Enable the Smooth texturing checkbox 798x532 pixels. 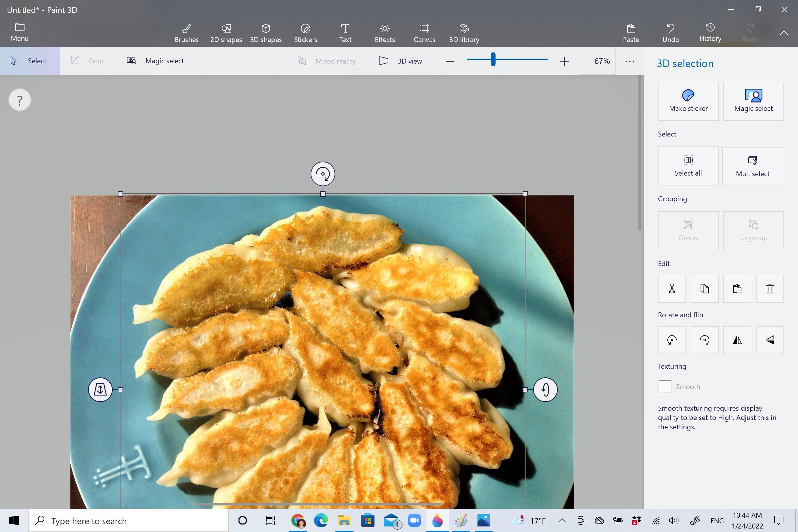point(665,386)
